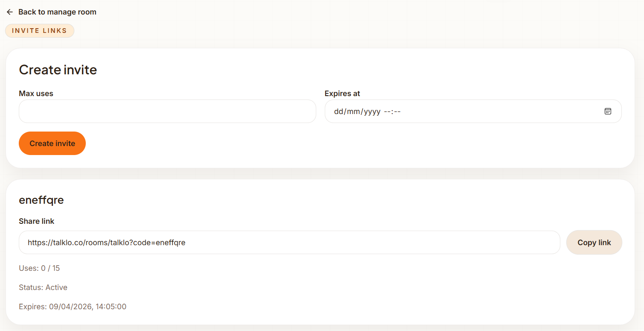Select the hour segment of expiry time
Viewport: 644px width, 331px height.
[387, 111]
